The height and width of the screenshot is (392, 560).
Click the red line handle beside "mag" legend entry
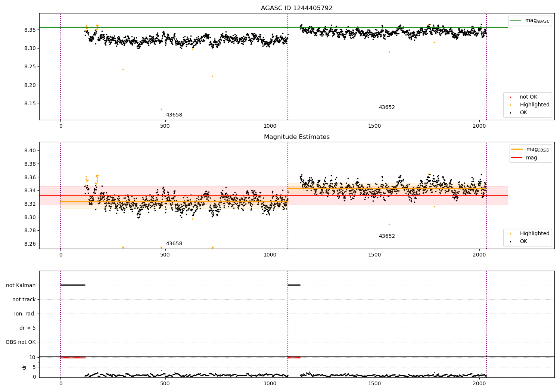517,158
